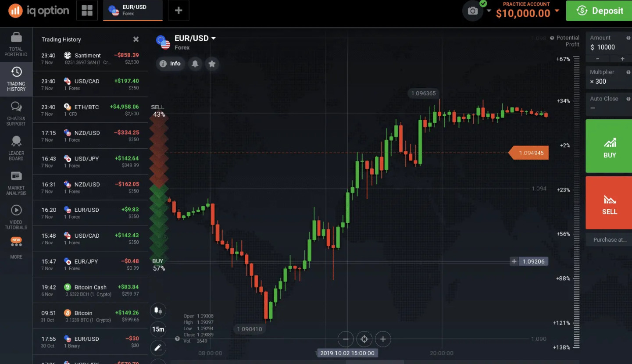Image resolution: width=632 pixels, height=364 pixels.
Task: Open Bitcoin Cash +$83.84 trade entry
Action: 90,290
